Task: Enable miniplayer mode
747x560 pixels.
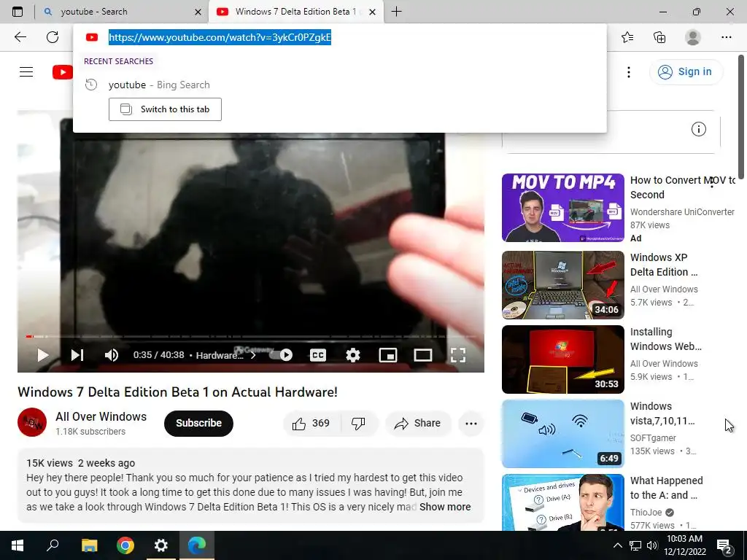Action: point(388,355)
